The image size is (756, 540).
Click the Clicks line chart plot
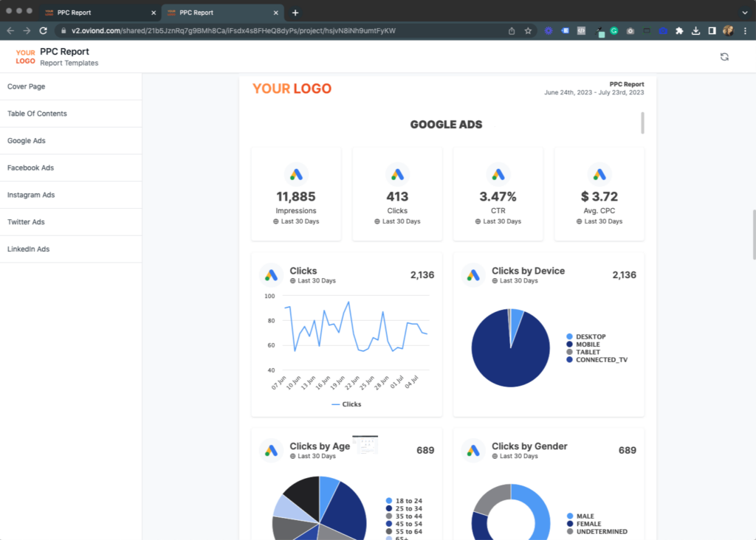pos(356,333)
